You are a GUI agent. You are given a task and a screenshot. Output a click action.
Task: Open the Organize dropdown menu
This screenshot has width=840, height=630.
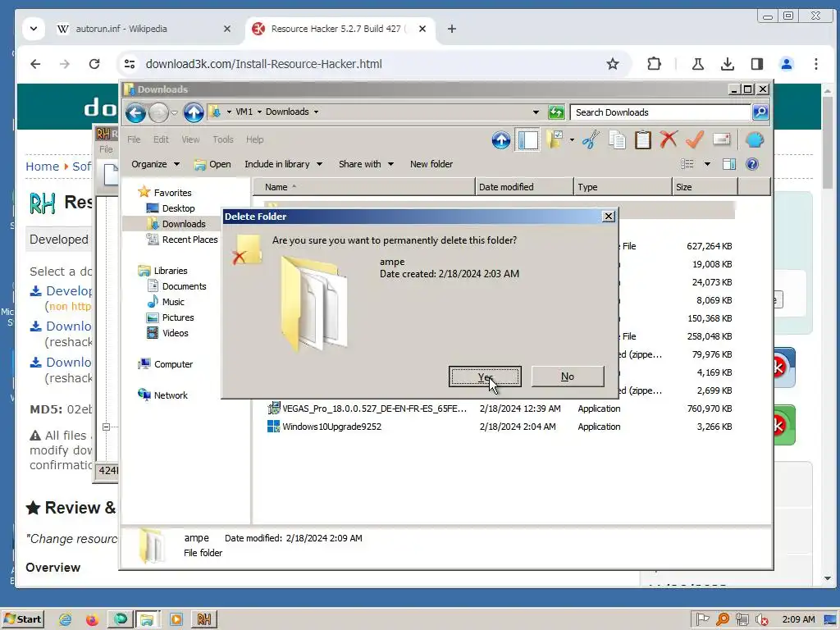(155, 164)
